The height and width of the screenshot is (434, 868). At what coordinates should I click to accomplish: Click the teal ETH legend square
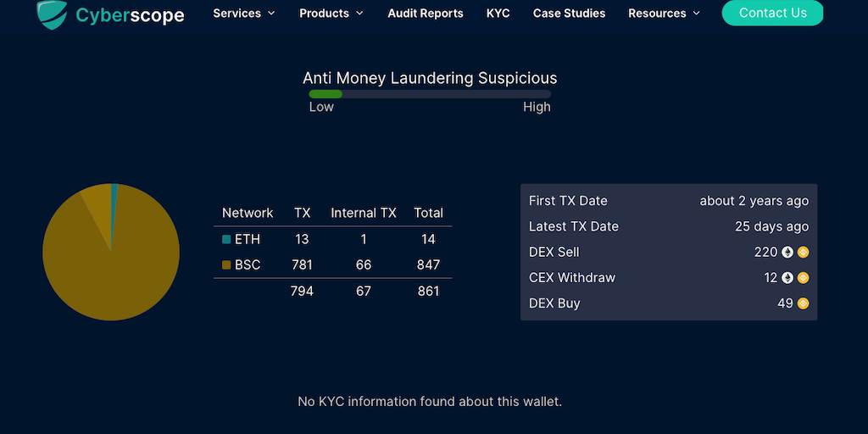click(x=226, y=239)
